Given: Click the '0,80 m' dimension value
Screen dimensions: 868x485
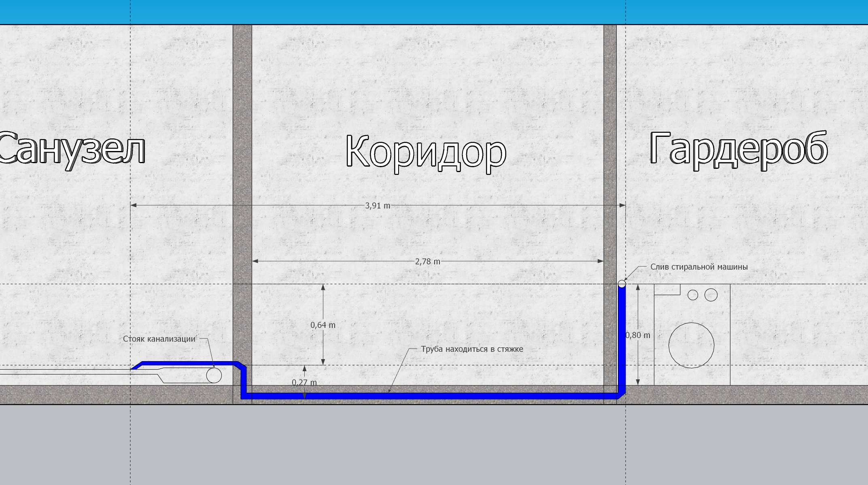Looking at the screenshot, I should 638,335.
